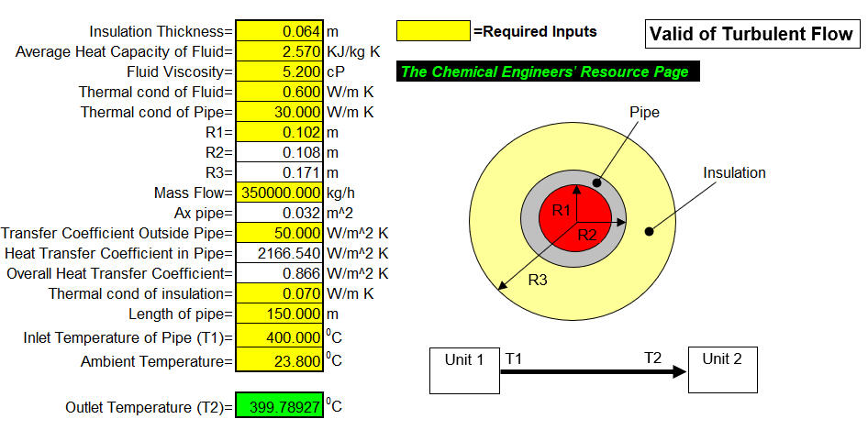Image resolution: width=868 pixels, height=430 pixels.
Task: Click the Valid of Turbulent Flow box
Action: point(752,34)
